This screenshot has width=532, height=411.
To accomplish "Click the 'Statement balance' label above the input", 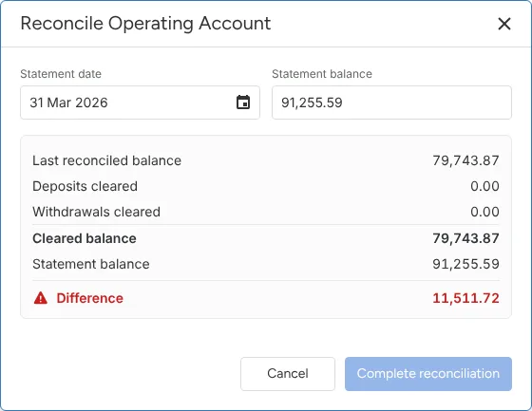I will click(x=322, y=74).
